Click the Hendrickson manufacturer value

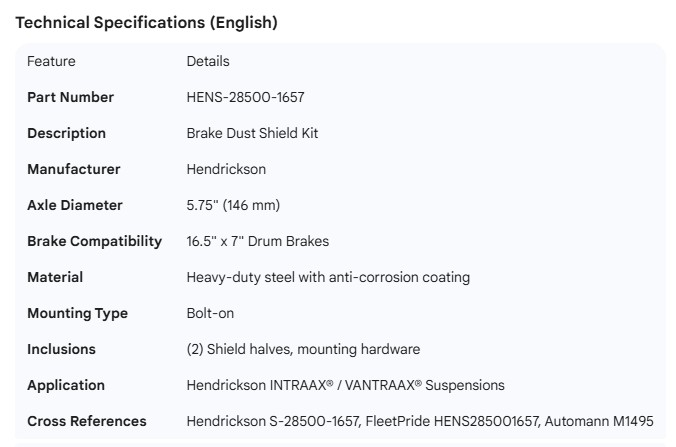tap(226, 169)
